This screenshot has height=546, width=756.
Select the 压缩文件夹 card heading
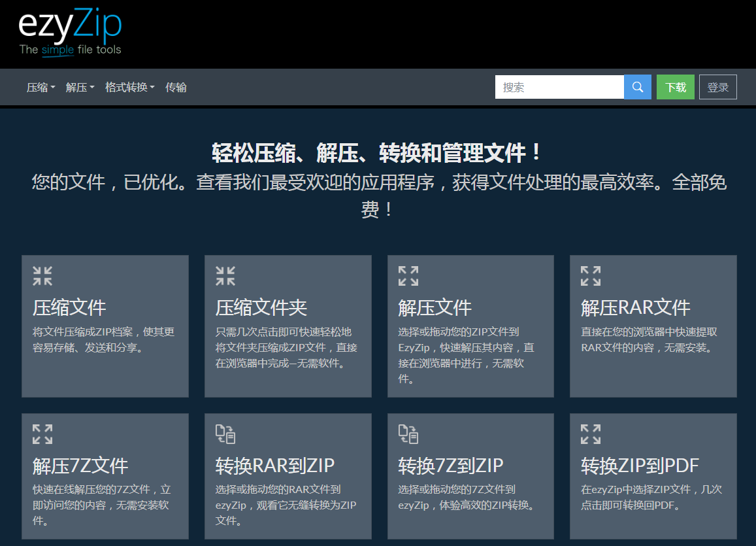coord(261,307)
